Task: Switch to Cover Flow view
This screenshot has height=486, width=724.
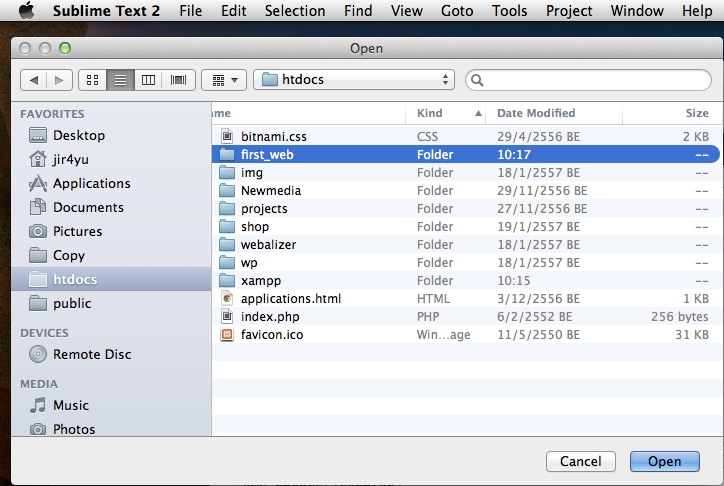Action: click(x=178, y=80)
